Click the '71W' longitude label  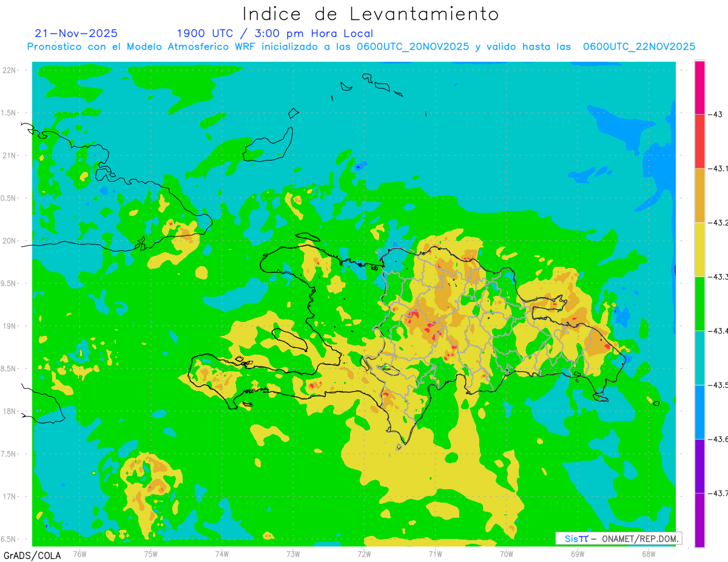[x=435, y=554]
